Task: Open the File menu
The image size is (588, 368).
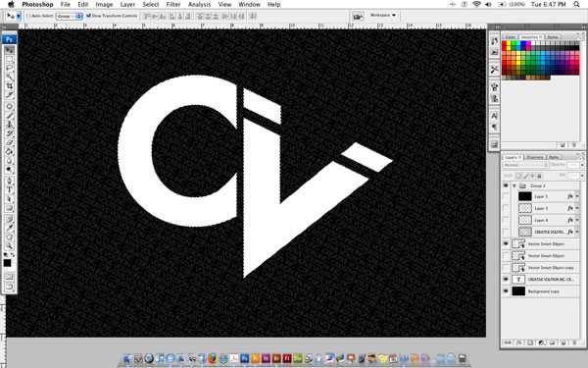Action: 66,5
